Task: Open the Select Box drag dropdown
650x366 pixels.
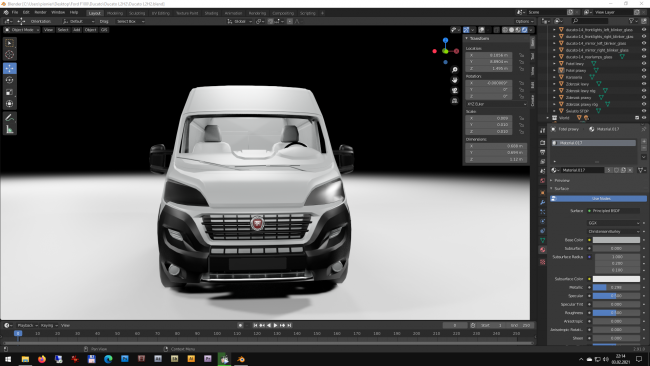Action: 130,21
